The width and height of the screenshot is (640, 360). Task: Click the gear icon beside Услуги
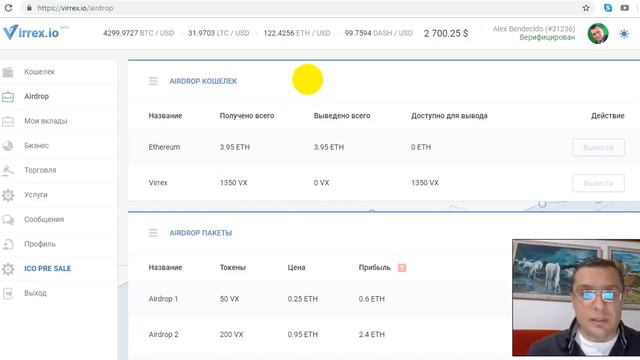(8, 195)
